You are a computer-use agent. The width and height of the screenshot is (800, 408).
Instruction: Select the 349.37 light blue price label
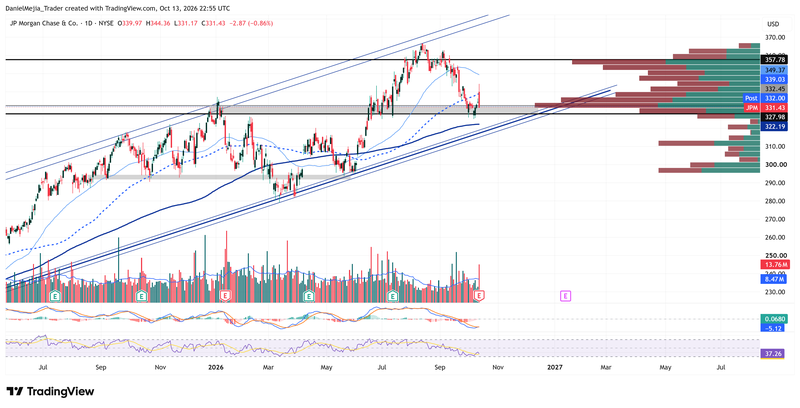coord(774,70)
